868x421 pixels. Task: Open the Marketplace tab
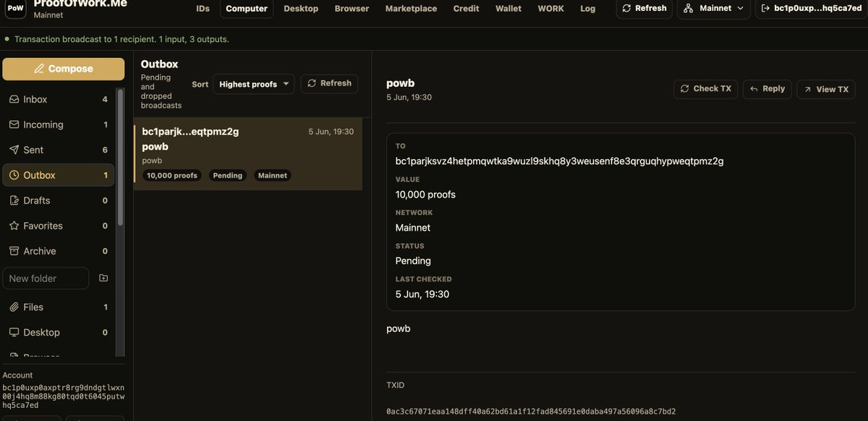411,9
